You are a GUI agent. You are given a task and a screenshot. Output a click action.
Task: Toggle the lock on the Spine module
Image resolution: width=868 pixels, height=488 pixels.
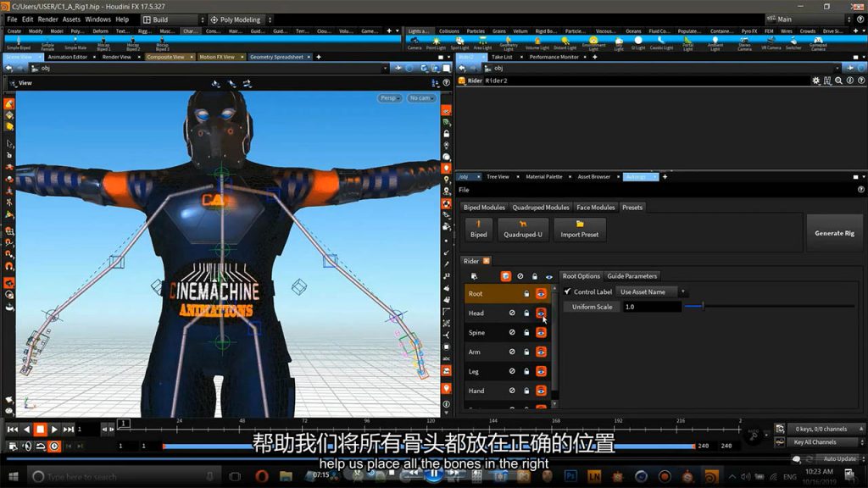(526, 332)
